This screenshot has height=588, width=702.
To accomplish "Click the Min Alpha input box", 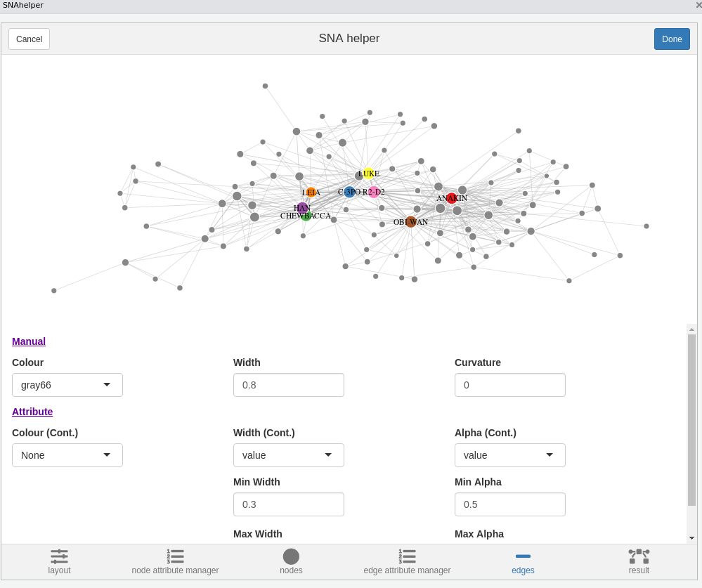I will (510, 504).
